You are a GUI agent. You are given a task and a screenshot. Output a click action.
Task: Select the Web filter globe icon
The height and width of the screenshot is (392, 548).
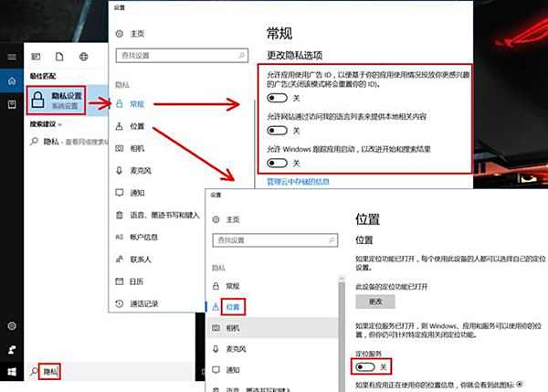[x=83, y=57]
